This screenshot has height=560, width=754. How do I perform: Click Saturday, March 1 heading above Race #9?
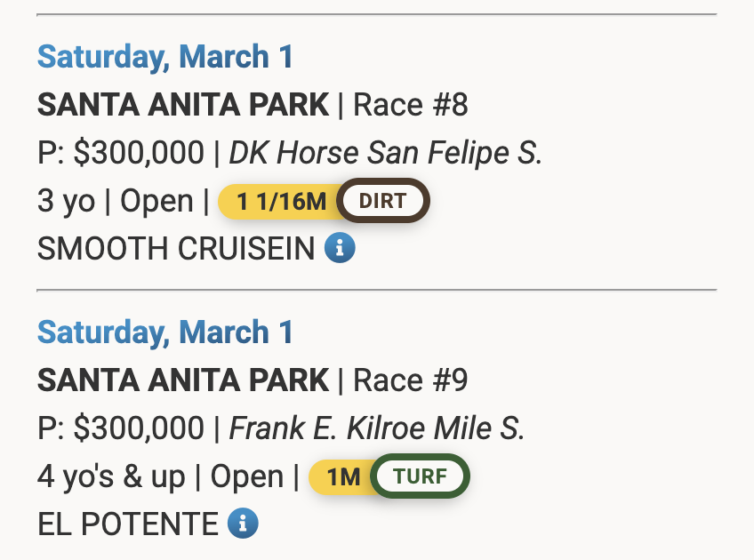pyautogui.click(x=165, y=332)
